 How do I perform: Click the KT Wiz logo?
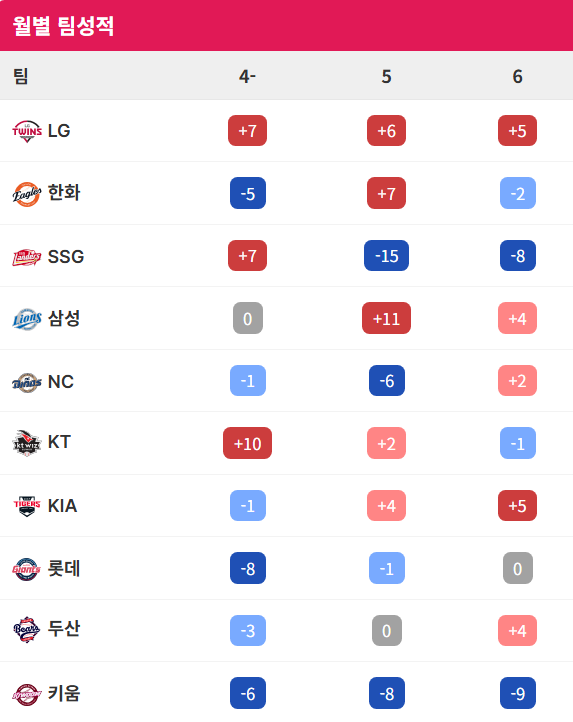click(x=27, y=443)
